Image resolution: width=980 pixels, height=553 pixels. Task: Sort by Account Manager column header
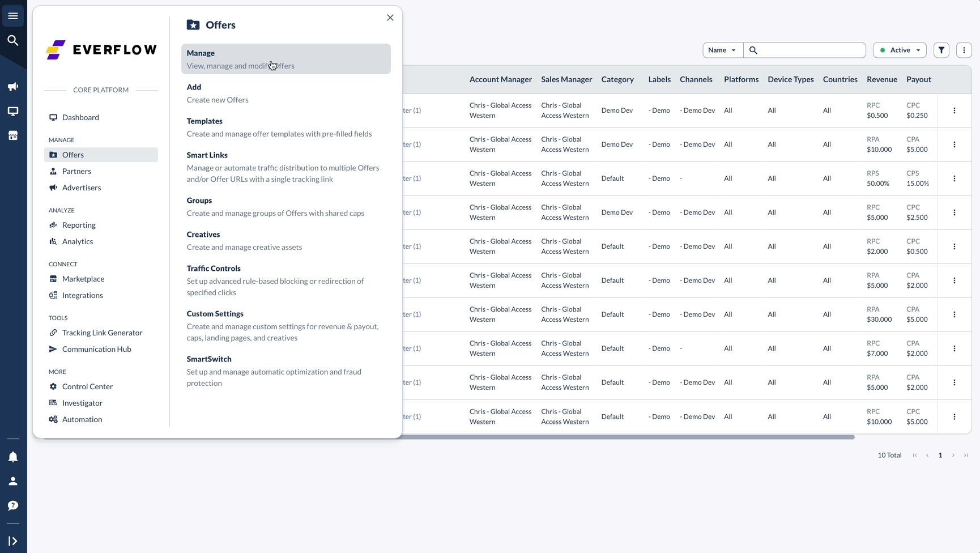pyautogui.click(x=501, y=79)
